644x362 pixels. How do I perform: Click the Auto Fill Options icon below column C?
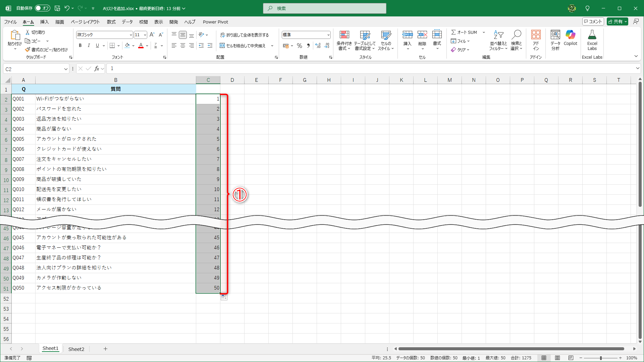point(224,297)
